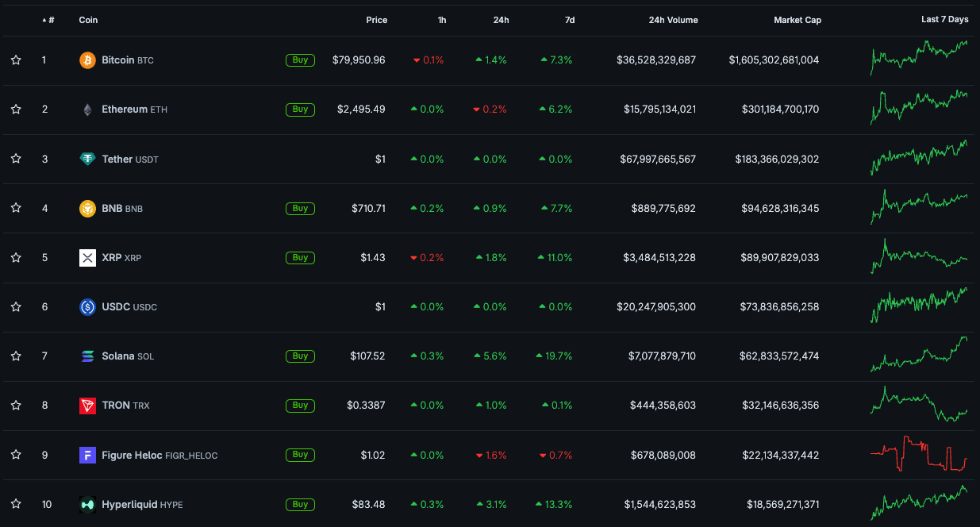Click the TRON logo icon
The height and width of the screenshot is (527, 980).
point(87,406)
